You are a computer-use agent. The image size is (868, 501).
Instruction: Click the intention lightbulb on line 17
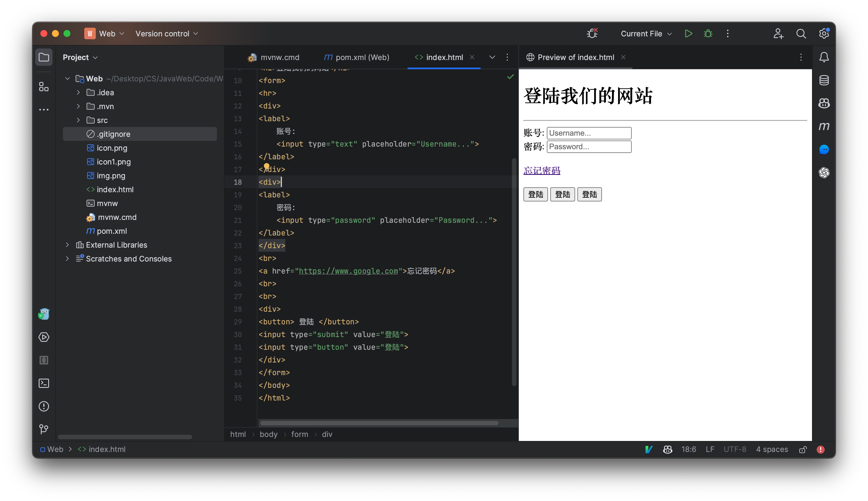click(x=267, y=167)
